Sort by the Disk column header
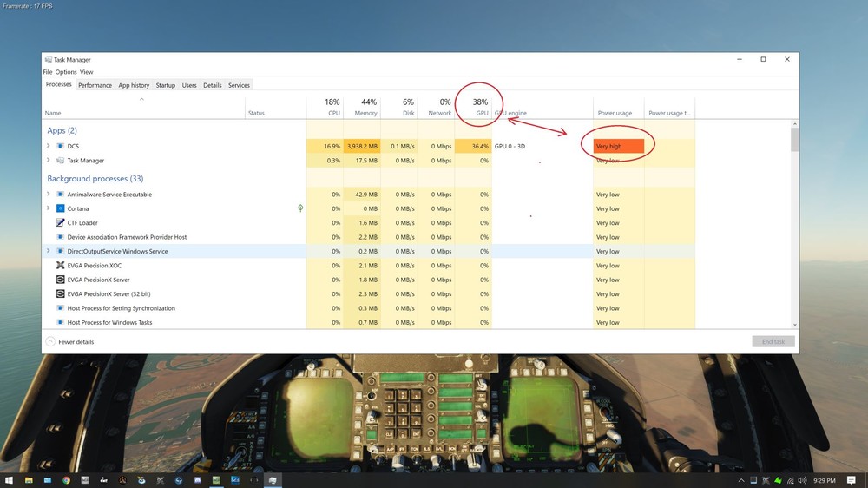Screen dimensions: 868x488 [x=399, y=107]
